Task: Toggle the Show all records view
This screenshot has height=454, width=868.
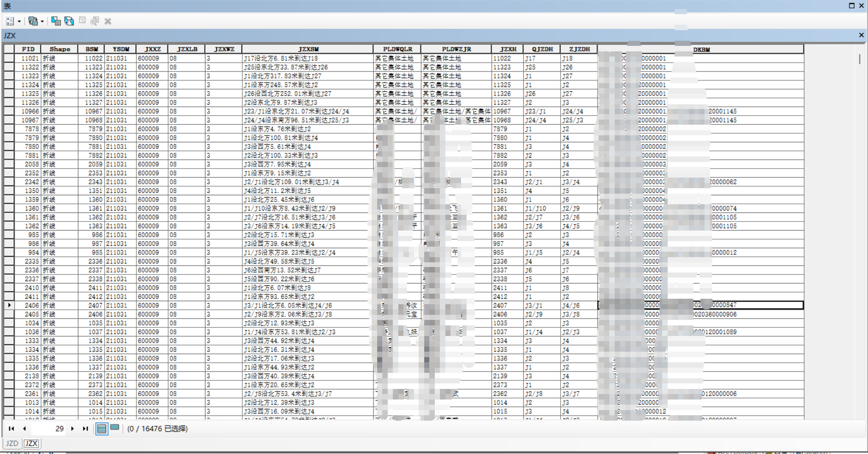Action: [102, 429]
